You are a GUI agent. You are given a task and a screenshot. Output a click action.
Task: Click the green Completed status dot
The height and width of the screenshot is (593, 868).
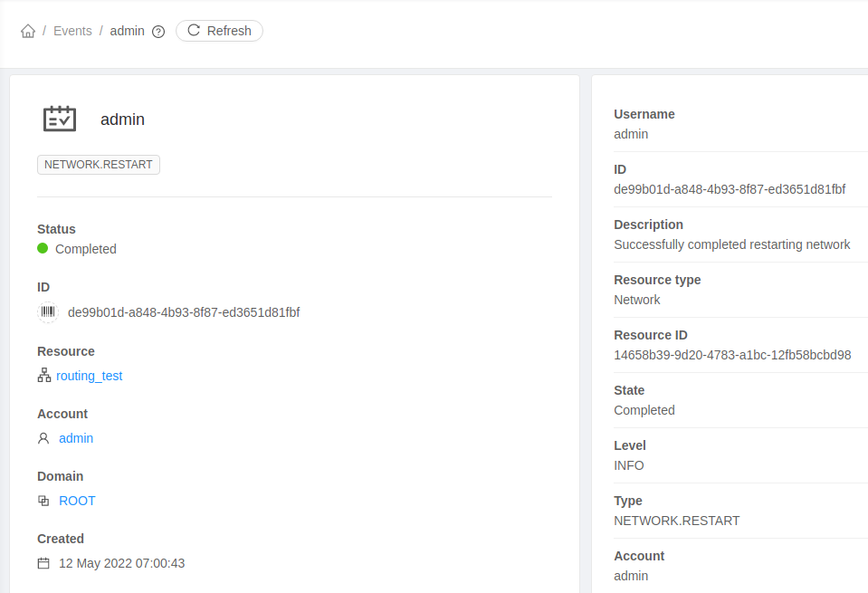[x=43, y=249]
